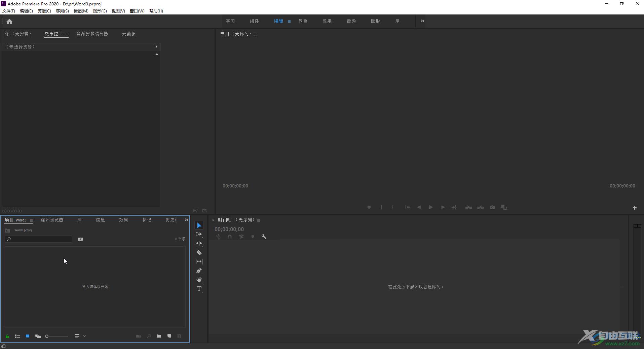
Task: Switch Project panel to Freeform View
Action: [x=38, y=336]
